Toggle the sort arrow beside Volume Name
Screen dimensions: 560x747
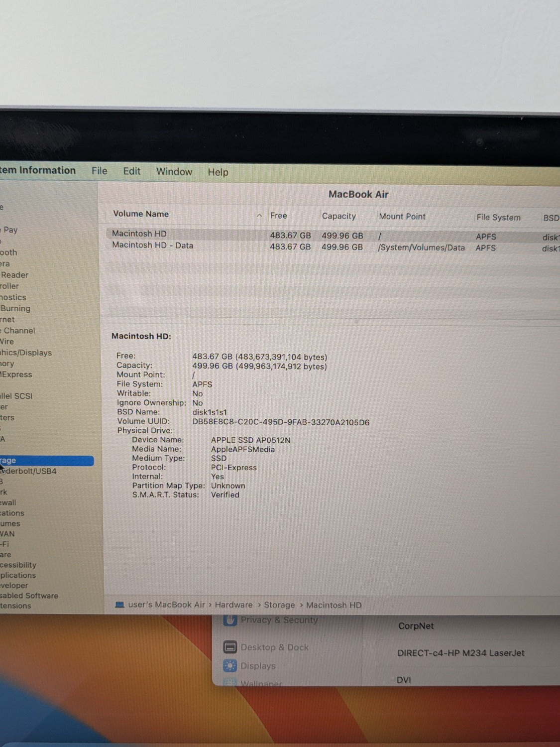(x=259, y=216)
